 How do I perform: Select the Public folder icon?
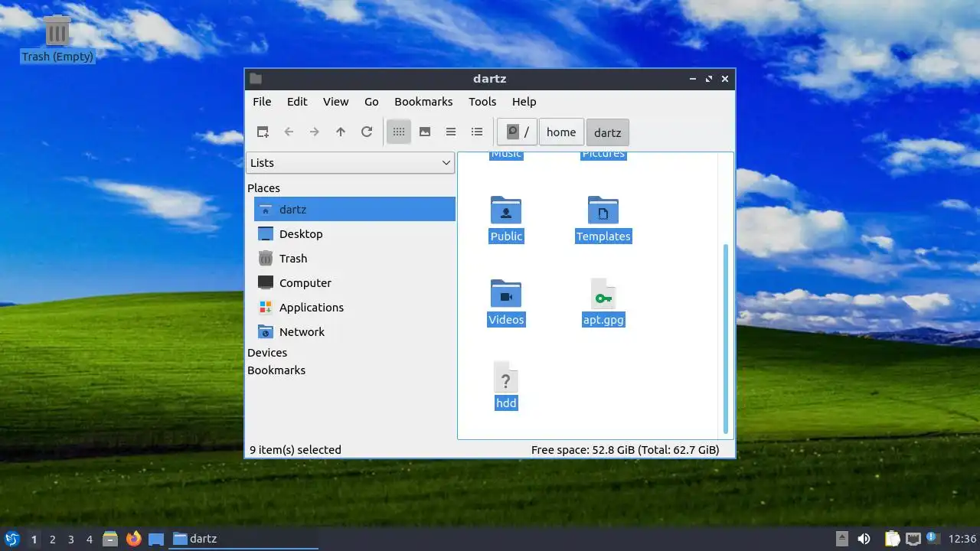tap(506, 210)
